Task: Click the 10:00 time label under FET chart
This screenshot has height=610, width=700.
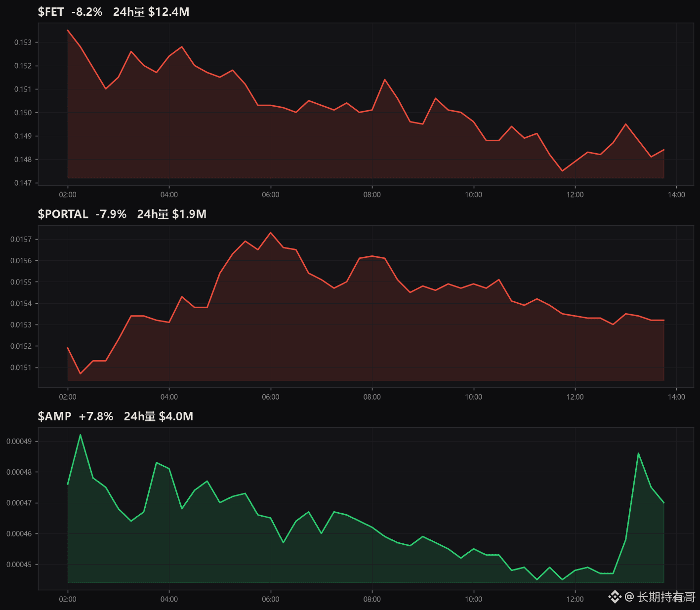Action: (474, 195)
